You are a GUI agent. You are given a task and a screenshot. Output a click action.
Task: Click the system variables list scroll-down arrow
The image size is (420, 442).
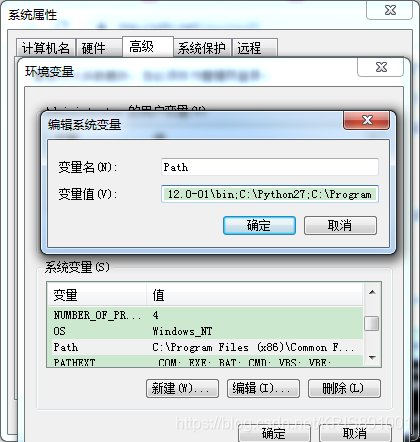(372, 358)
